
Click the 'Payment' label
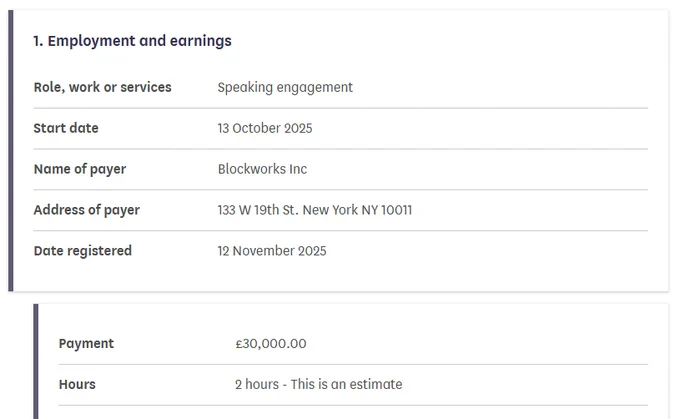(x=86, y=344)
